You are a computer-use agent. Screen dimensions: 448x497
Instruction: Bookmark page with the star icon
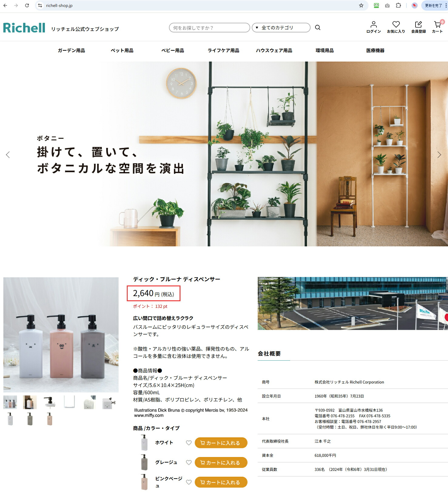tap(361, 5)
